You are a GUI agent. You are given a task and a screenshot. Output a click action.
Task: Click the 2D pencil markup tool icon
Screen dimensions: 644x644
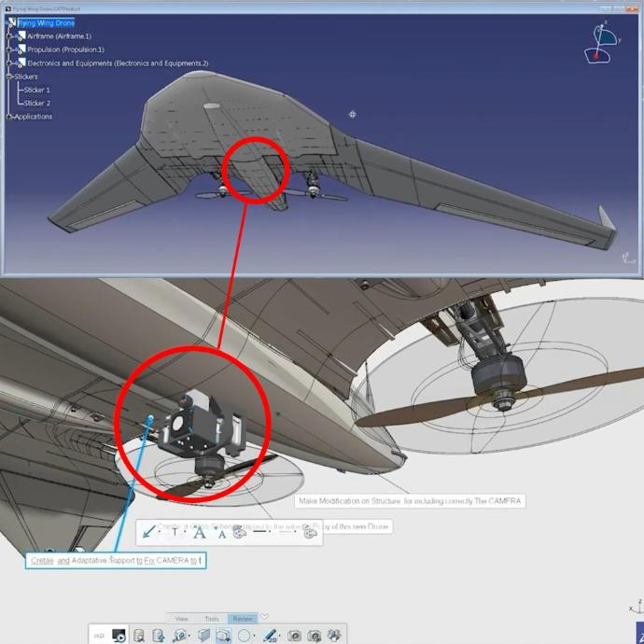pyautogui.click(x=270, y=636)
